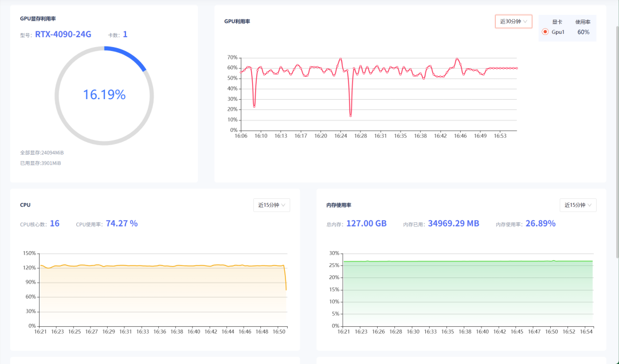The width and height of the screenshot is (619, 364).
Task: Click the blue arc of GPU memory gauge
Action: tap(130, 56)
